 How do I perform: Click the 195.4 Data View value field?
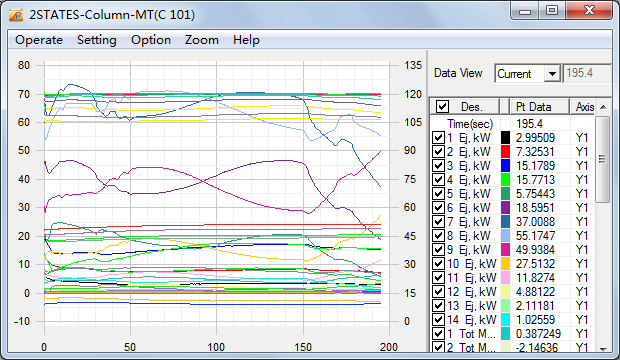point(588,73)
